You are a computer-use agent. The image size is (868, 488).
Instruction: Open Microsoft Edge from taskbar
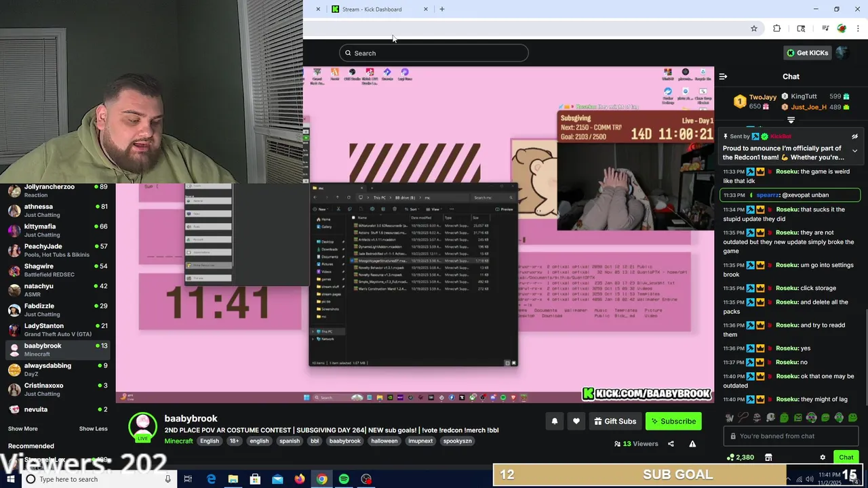click(211, 479)
